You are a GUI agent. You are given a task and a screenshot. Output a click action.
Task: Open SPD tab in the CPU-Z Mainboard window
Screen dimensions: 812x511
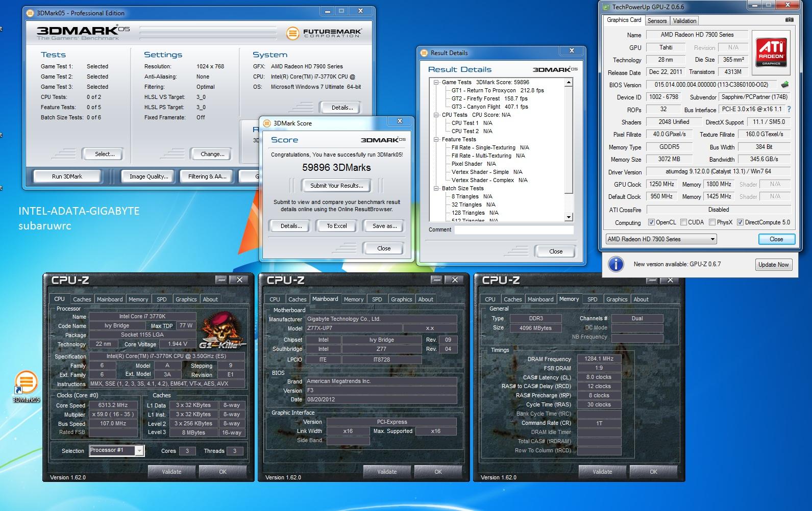click(377, 299)
